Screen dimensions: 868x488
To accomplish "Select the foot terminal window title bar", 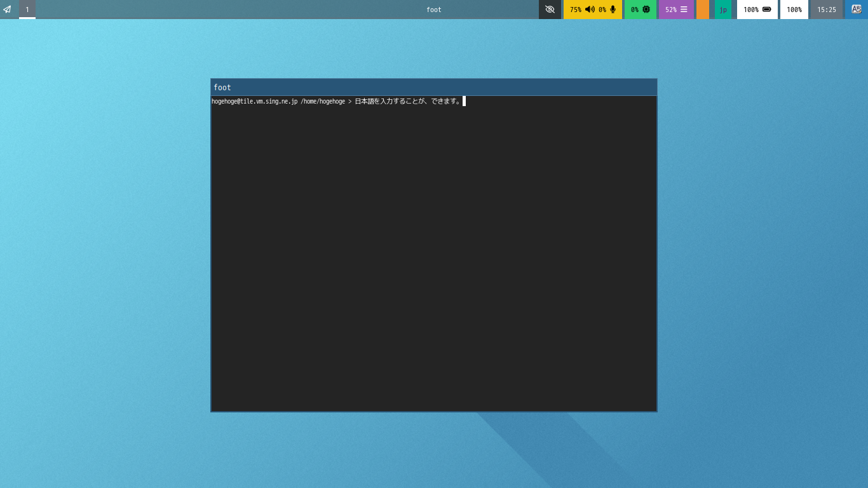I will click(434, 87).
